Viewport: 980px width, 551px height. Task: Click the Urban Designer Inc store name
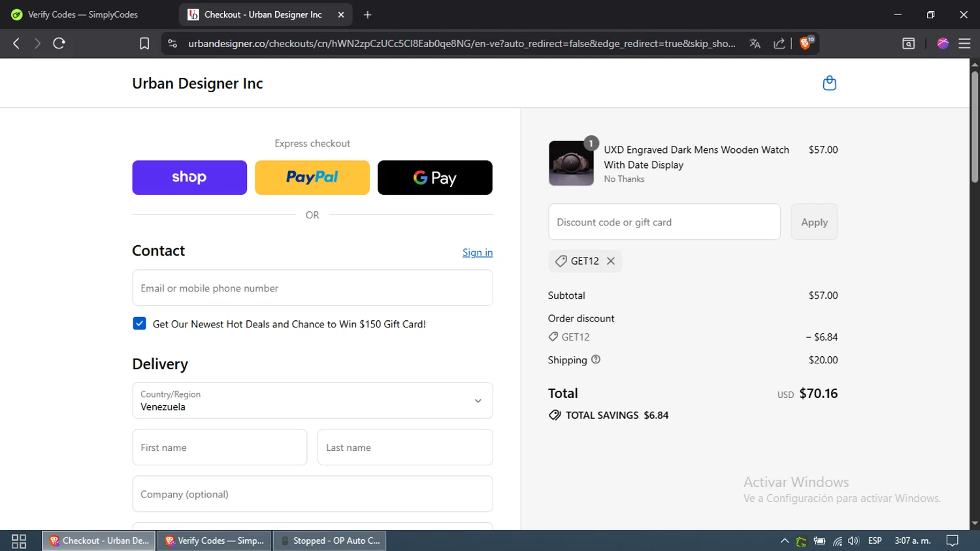(x=197, y=83)
